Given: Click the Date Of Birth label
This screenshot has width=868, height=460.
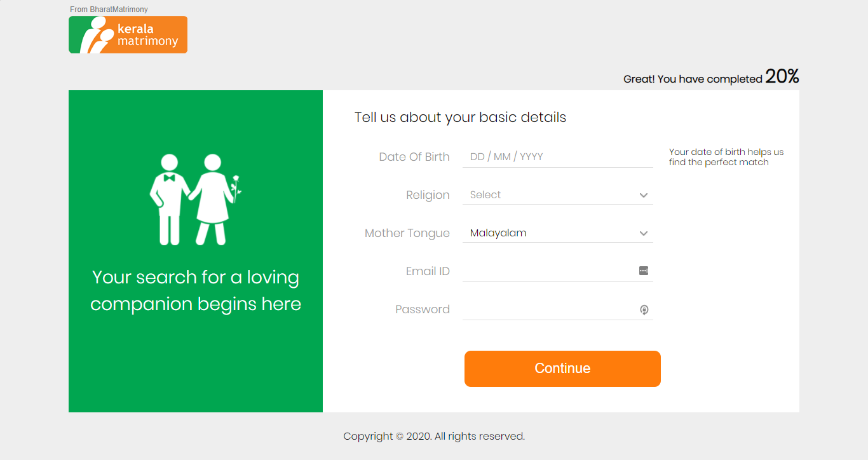Looking at the screenshot, I should (x=414, y=157).
